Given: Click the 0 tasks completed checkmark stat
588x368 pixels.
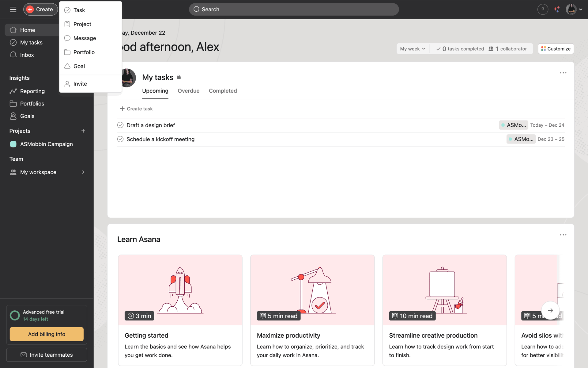Looking at the screenshot, I should coord(460,49).
